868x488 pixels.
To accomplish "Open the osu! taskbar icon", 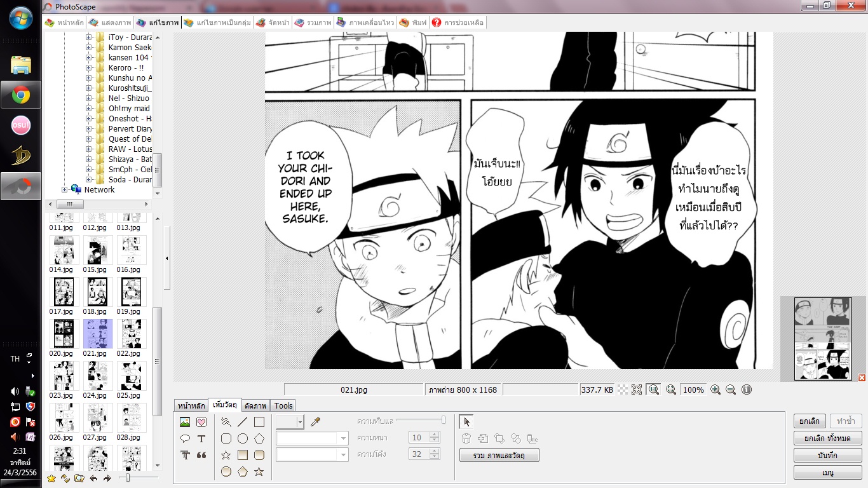I will (21, 126).
